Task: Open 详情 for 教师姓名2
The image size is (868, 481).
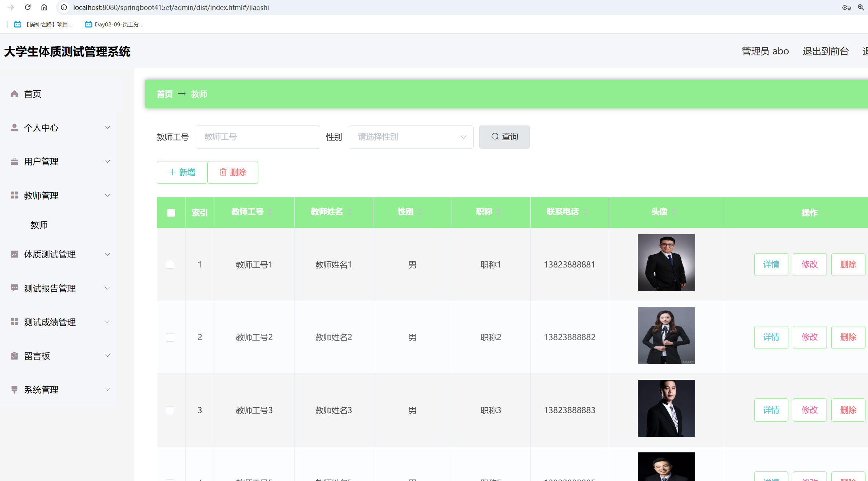Action: point(771,337)
